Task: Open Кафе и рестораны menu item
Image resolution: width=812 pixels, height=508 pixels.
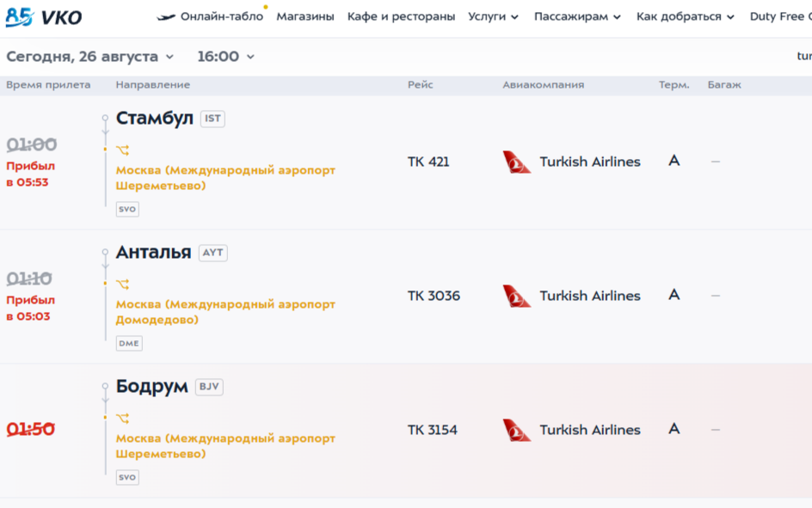Action: (x=402, y=16)
